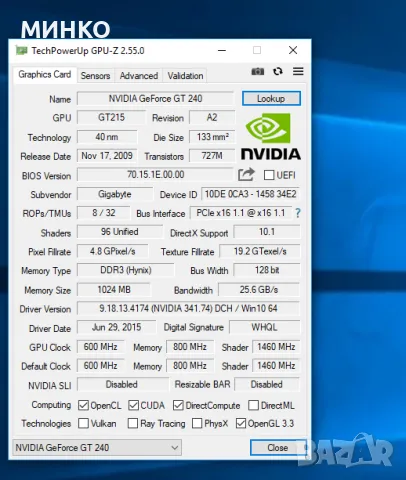Click the Default Clock row Shader 1460 MHz field

(276, 366)
